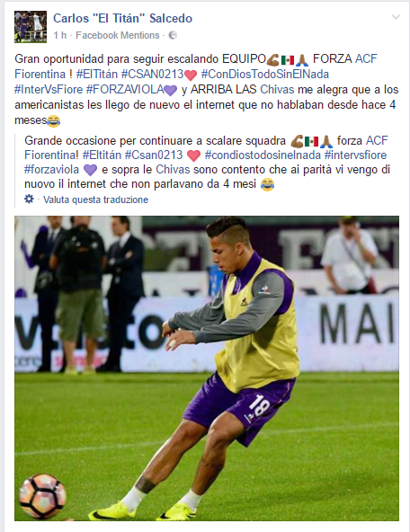The width and height of the screenshot is (410, 532).
Task: Open the footballer training photo
Action: (x=207, y=368)
